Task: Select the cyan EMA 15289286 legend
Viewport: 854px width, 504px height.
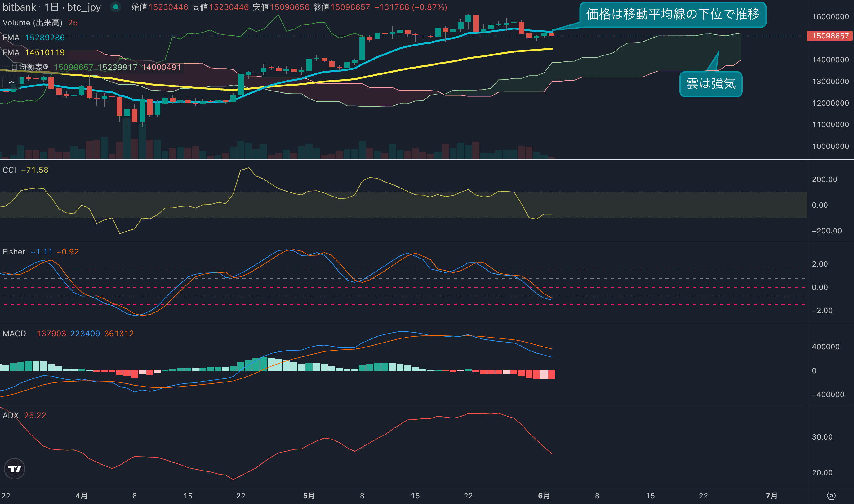Action: [x=34, y=38]
